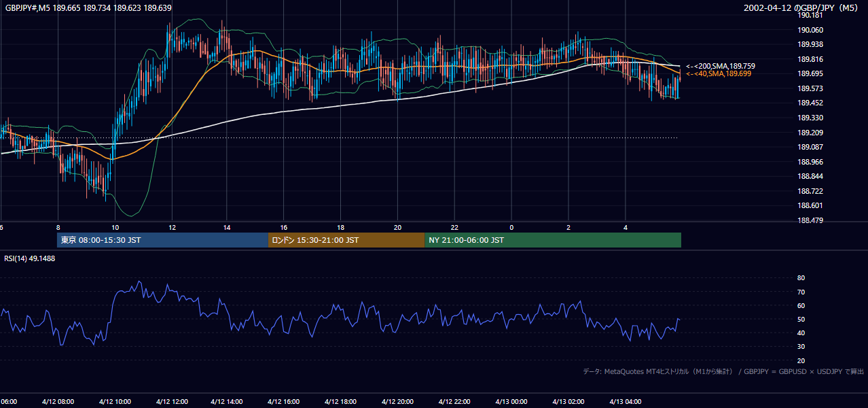Click RSI scale value 30

pos(801,347)
